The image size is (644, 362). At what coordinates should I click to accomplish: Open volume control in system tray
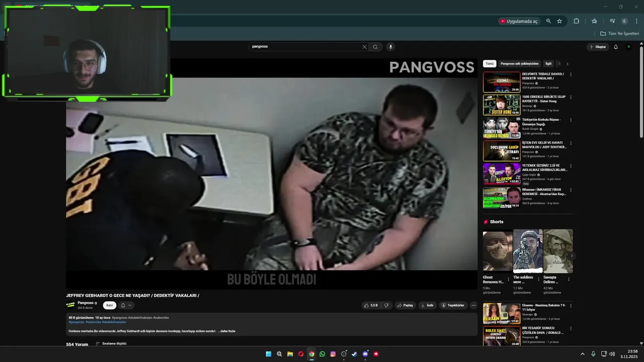(x=612, y=354)
